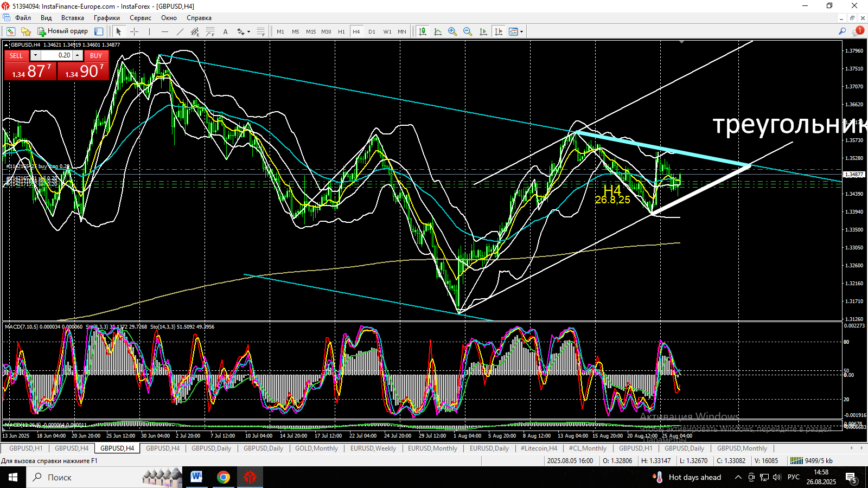Click the zoom out magnifier icon
Viewport: 868px width, 488px height.
(x=468, y=31)
